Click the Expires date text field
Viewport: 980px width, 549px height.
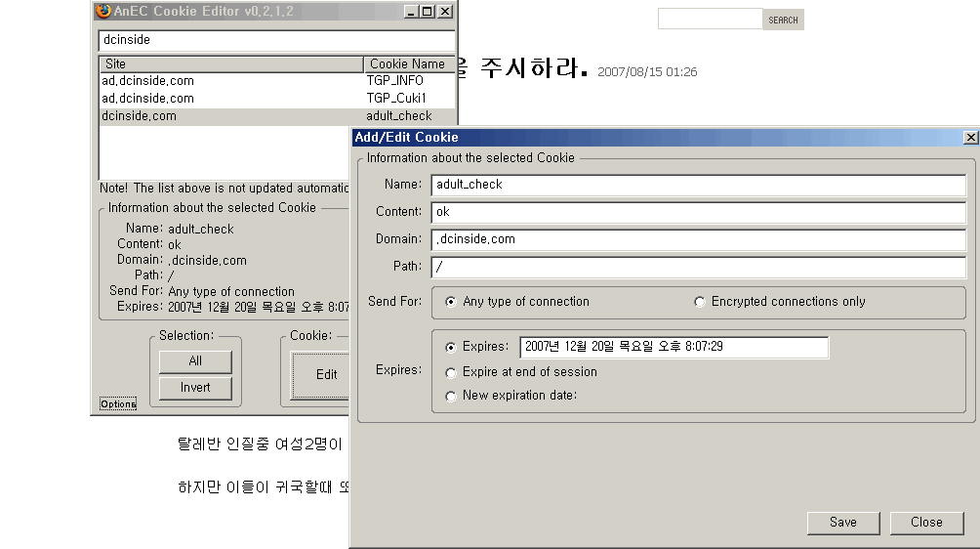click(x=674, y=347)
